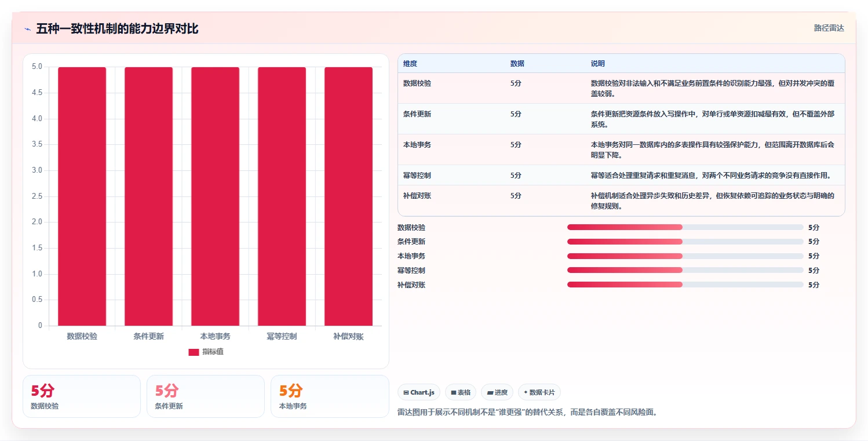Click the 幂等控制 progress bar
The image size is (868, 441).
coord(685,270)
